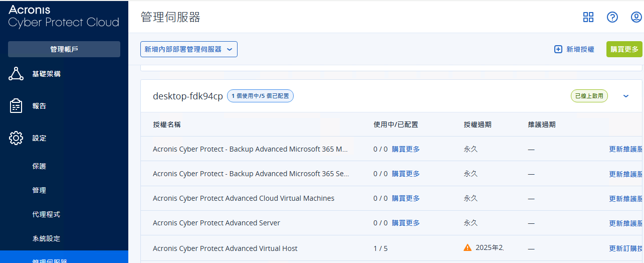This screenshot has height=263, width=644.
Task: Click the 2025年2 expiry date text
Action: coord(490,247)
